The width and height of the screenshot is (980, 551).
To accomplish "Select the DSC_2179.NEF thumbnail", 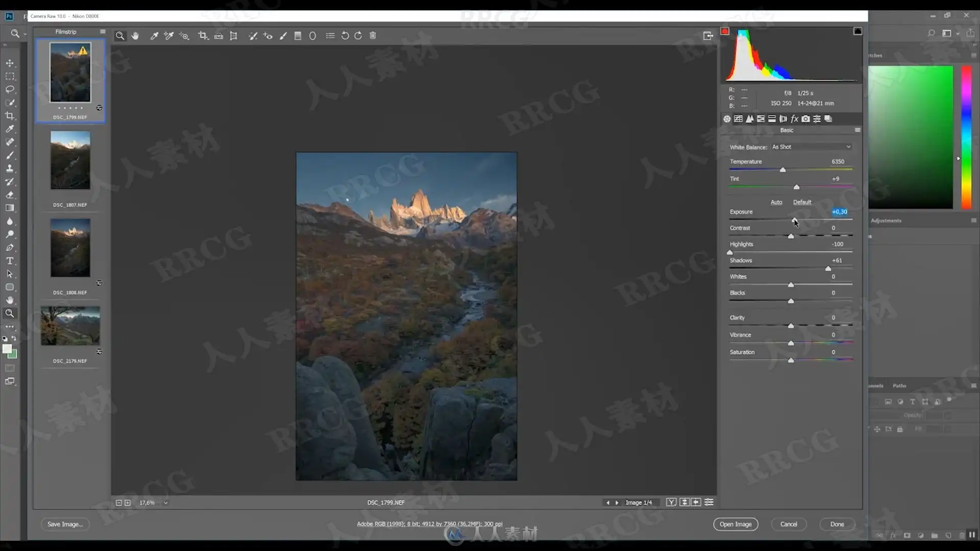I will pyautogui.click(x=70, y=326).
